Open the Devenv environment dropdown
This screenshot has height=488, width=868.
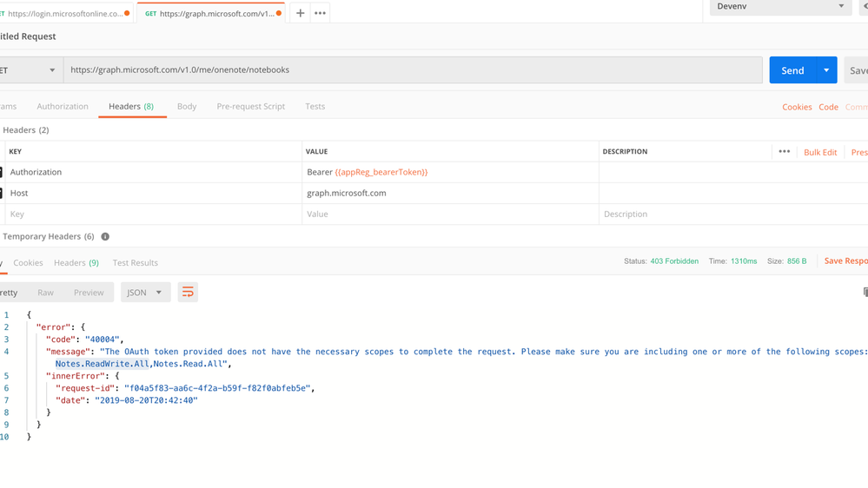click(x=779, y=7)
